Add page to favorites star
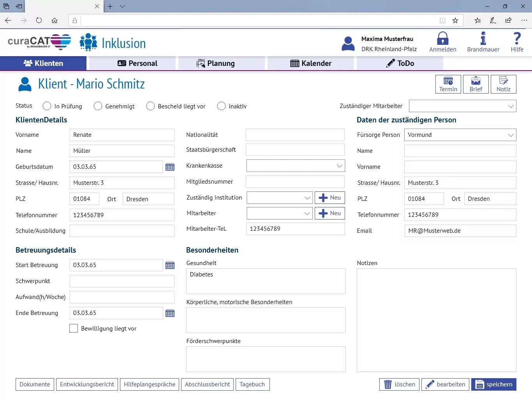This screenshot has width=532, height=400. pos(455,20)
